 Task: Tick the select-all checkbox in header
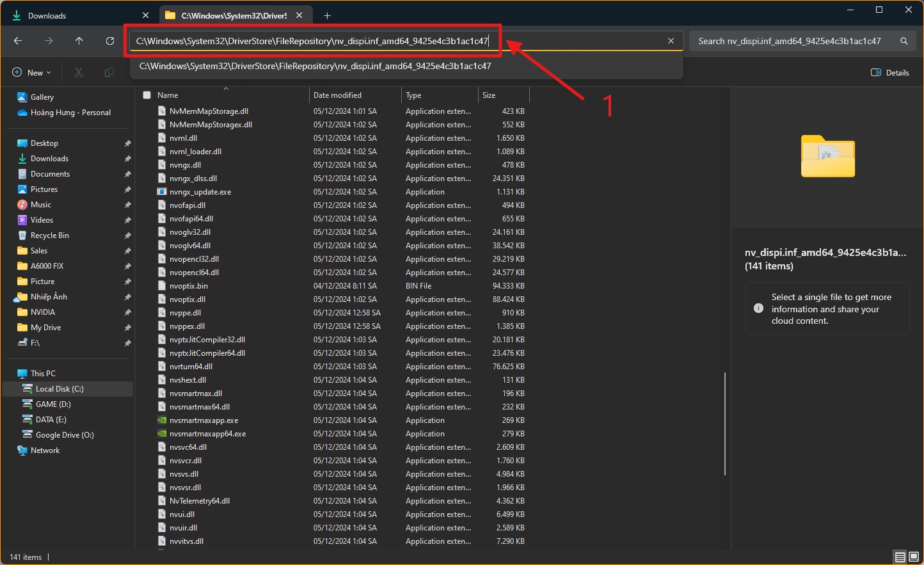(x=147, y=95)
